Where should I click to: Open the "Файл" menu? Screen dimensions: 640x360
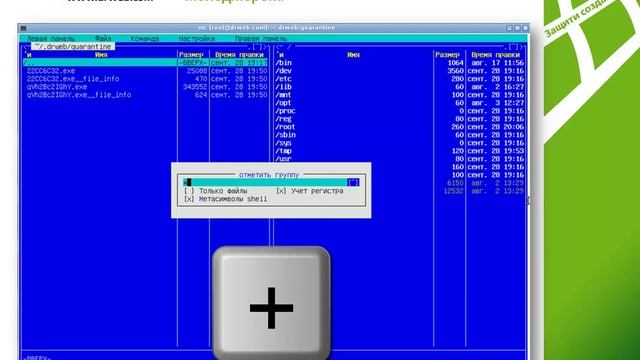click(x=103, y=39)
